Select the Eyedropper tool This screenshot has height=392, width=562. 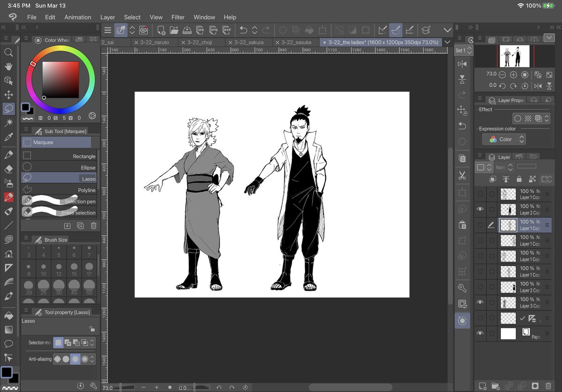click(8, 137)
